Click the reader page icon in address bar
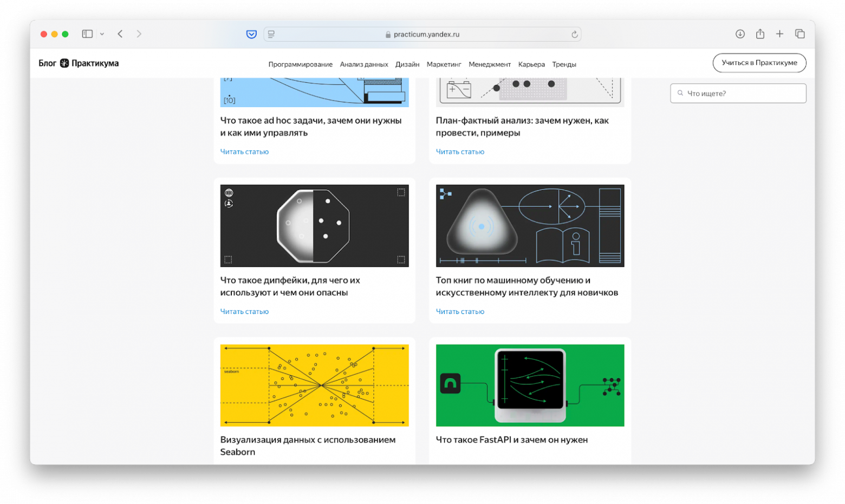This screenshot has width=845, height=504. pos(271,34)
